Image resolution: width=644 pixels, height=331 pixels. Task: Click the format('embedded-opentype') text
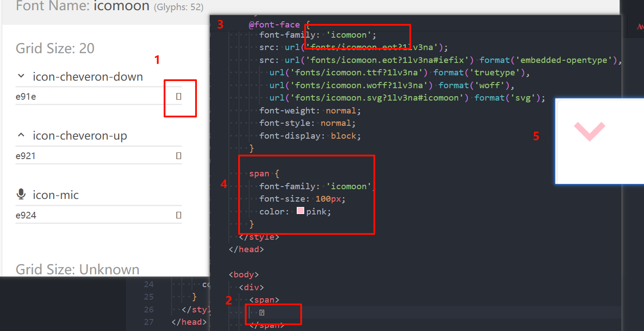tap(549, 60)
